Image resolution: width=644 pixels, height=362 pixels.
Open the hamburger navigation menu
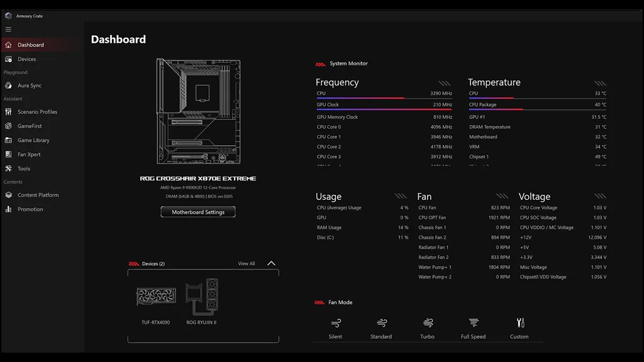8,29
